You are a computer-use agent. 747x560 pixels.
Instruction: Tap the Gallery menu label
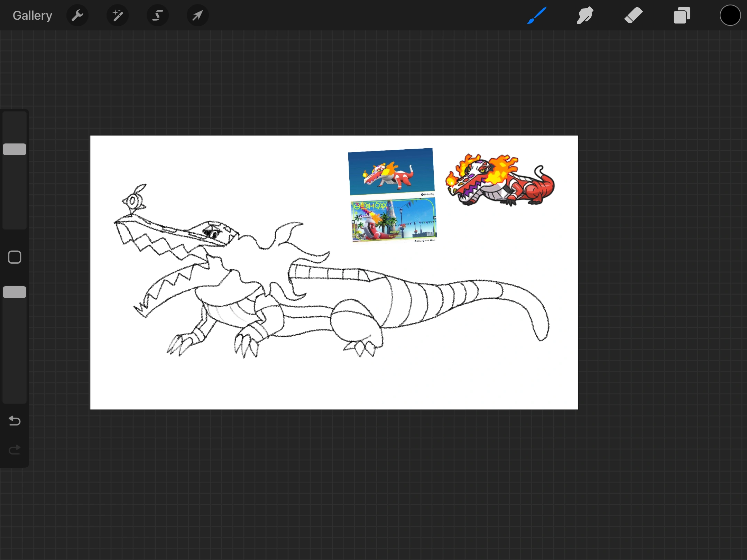pos(32,15)
